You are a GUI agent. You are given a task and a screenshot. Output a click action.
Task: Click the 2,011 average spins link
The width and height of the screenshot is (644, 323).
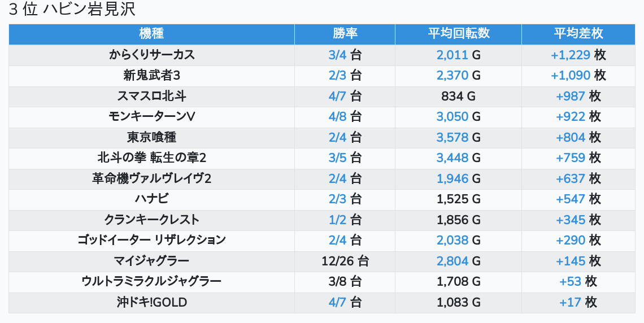(x=452, y=55)
